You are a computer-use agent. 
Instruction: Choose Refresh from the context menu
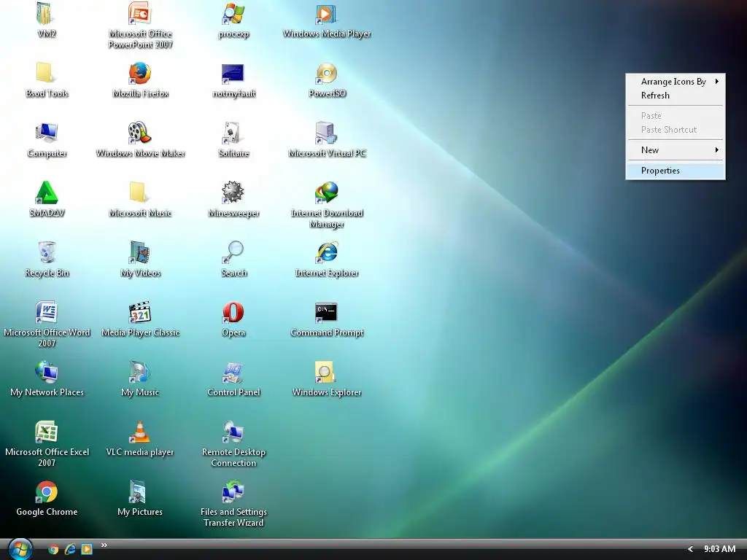click(676, 96)
